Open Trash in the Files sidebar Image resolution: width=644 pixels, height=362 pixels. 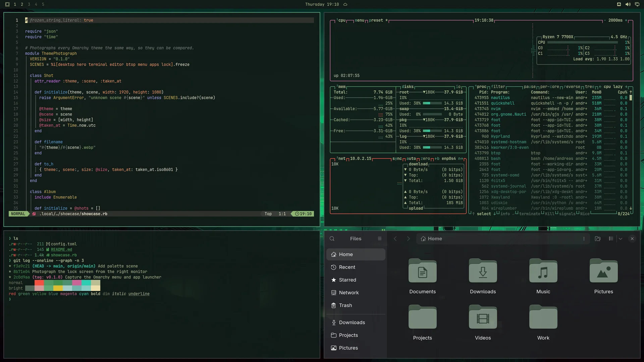(x=356, y=305)
